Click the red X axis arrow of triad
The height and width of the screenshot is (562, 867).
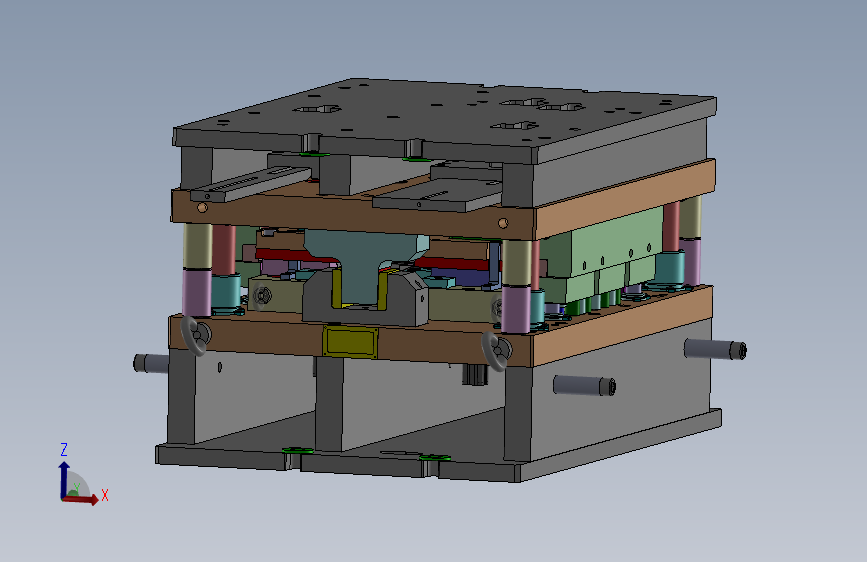[x=83, y=499]
